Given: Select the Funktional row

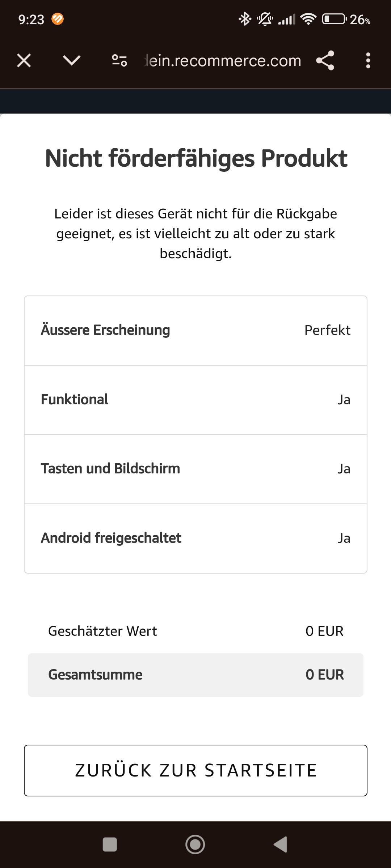Looking at the screenshot, I should pyautogui.click(x=195, y=400).
